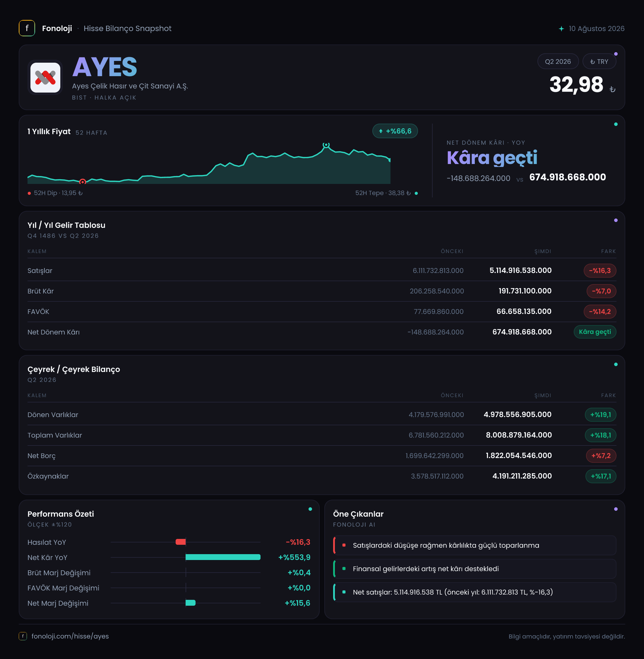Click the 'Finansal gelirlerdeki artış' highlight card
Screen dimensions: 644x659
[x=475, y=568]
